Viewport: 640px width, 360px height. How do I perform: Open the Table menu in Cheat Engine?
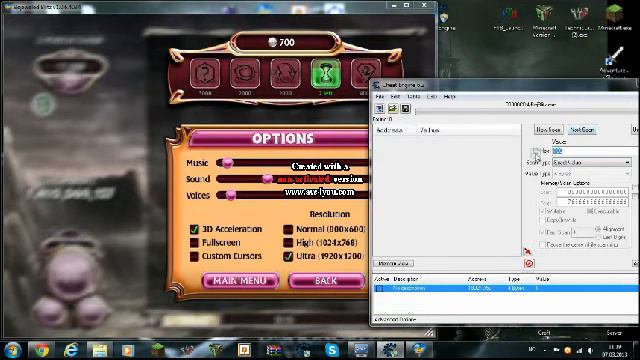tap(413, 97)
